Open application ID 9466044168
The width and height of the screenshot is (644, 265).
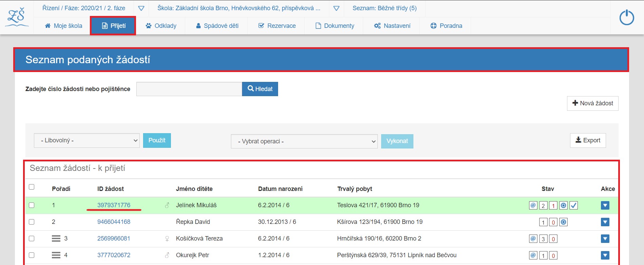(x=114, y=222)
